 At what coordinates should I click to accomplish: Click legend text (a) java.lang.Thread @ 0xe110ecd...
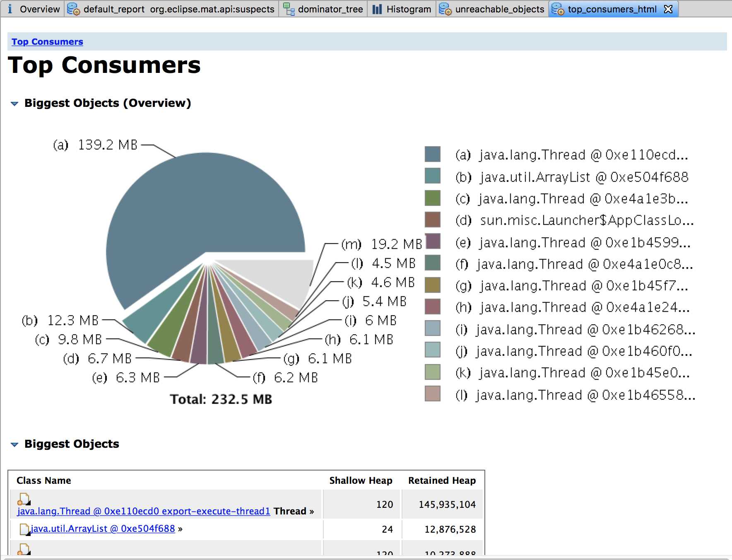click(572, 155)
